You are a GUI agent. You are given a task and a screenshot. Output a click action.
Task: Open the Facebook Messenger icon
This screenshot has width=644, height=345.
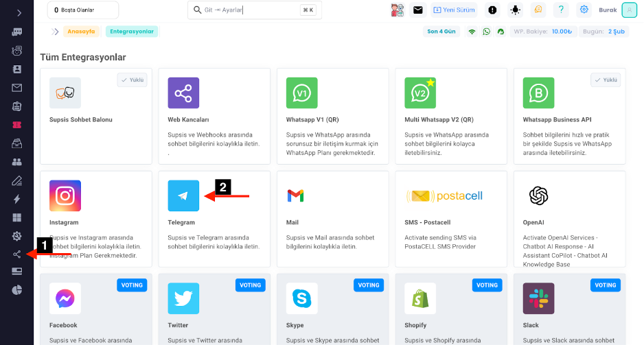65,298
